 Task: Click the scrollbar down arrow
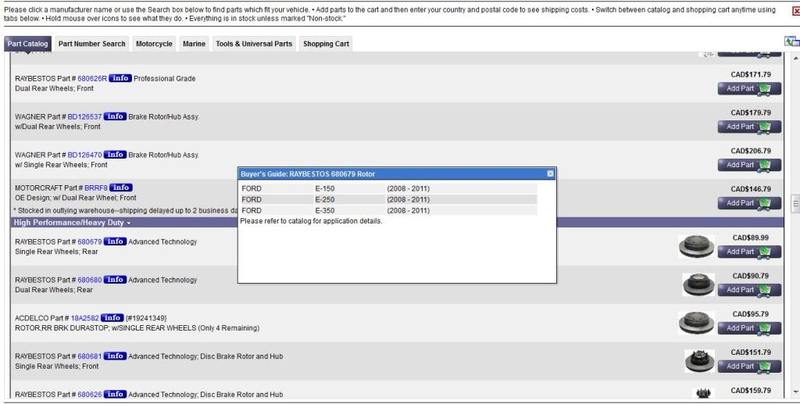(x=796, y=392)
